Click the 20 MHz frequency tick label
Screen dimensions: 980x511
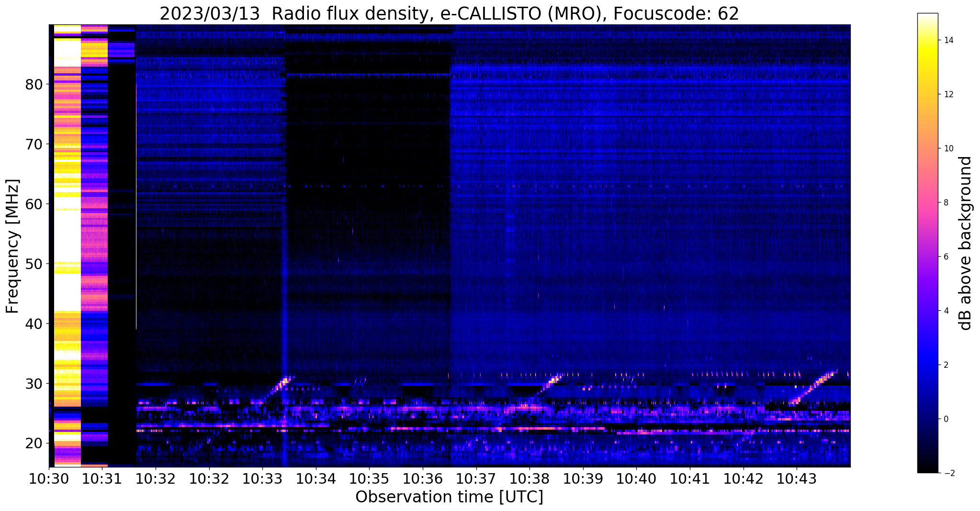click(34, 443)
